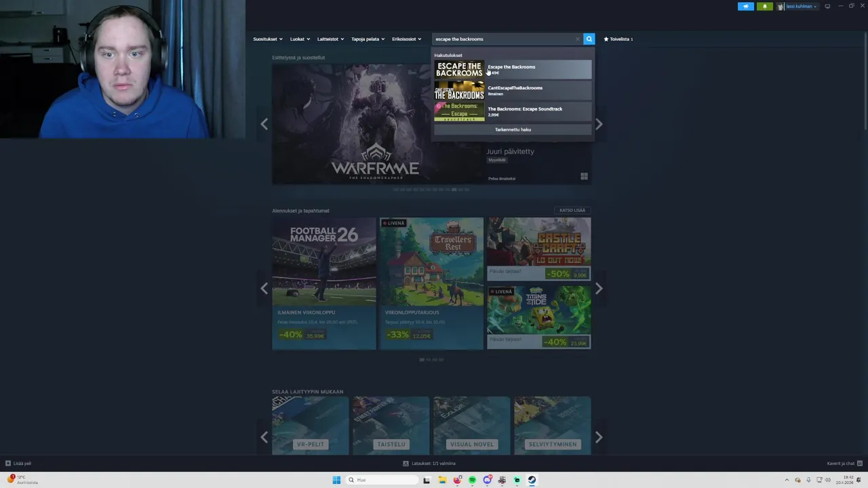The image size is (868, 488).
Task: Click previous arrow in offers carousel
Action: 264,288
